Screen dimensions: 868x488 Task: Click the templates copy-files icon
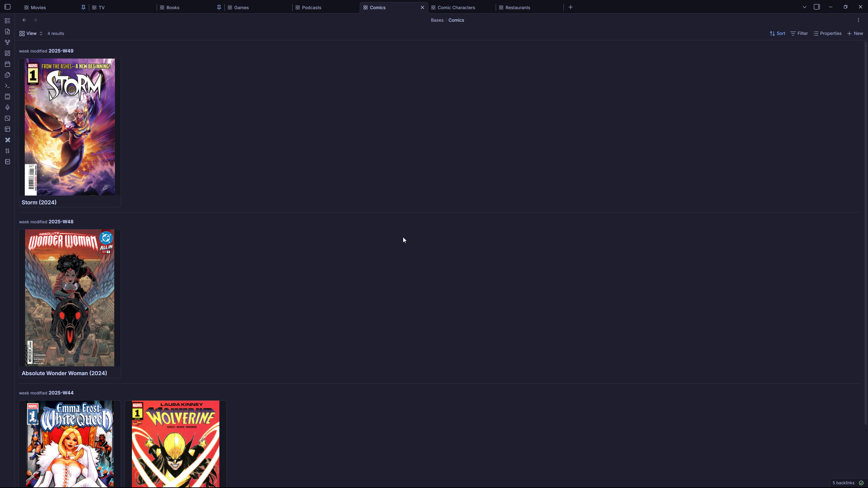coord(7,75)
